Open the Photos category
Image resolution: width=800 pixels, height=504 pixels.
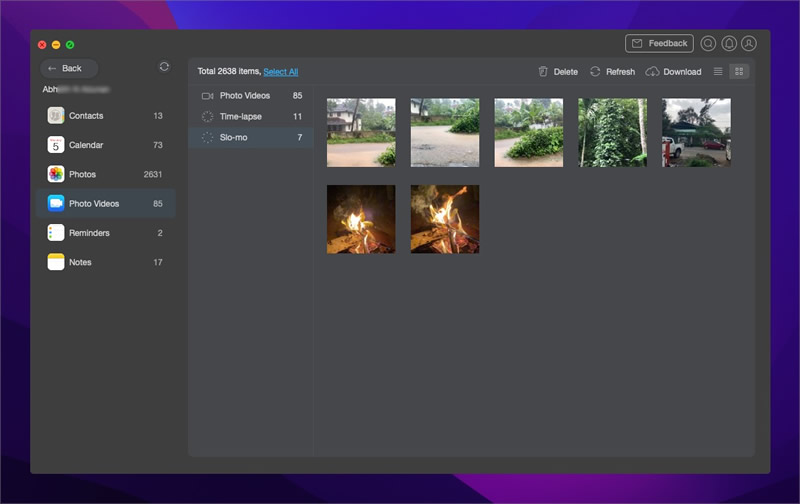[x=106, y=174]
